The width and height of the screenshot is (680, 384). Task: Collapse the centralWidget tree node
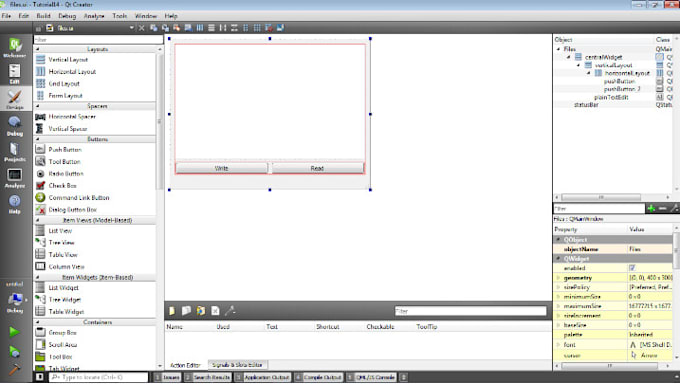569,57
